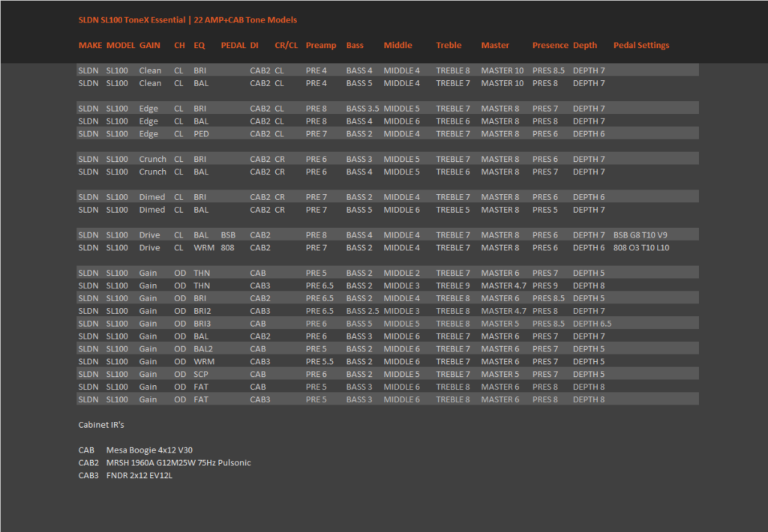Select the 'PRES 9' cell
Screen dimensions: 768x532
click(x=545, y=285)
